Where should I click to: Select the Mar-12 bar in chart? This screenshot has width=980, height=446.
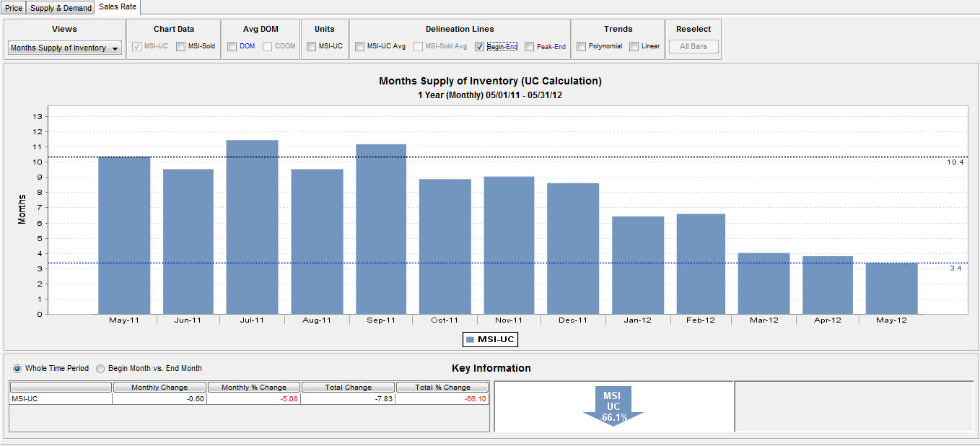tap(764, 284)
